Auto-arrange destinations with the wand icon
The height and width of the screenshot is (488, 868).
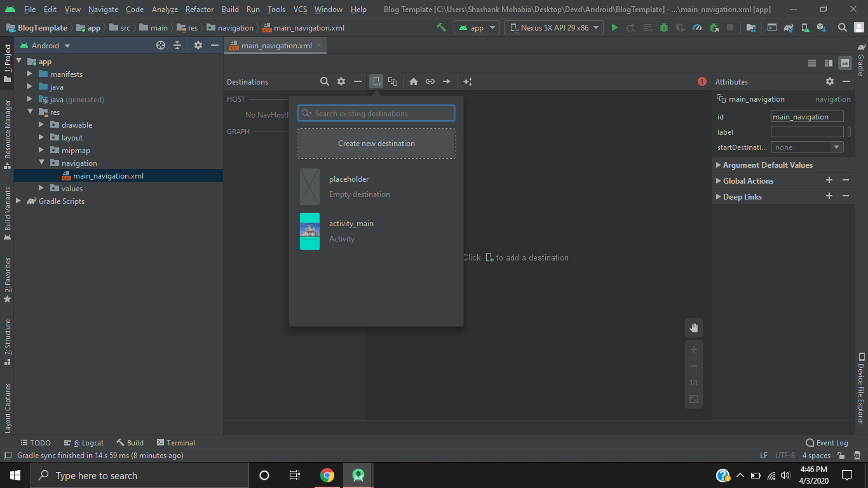[468, 81]
